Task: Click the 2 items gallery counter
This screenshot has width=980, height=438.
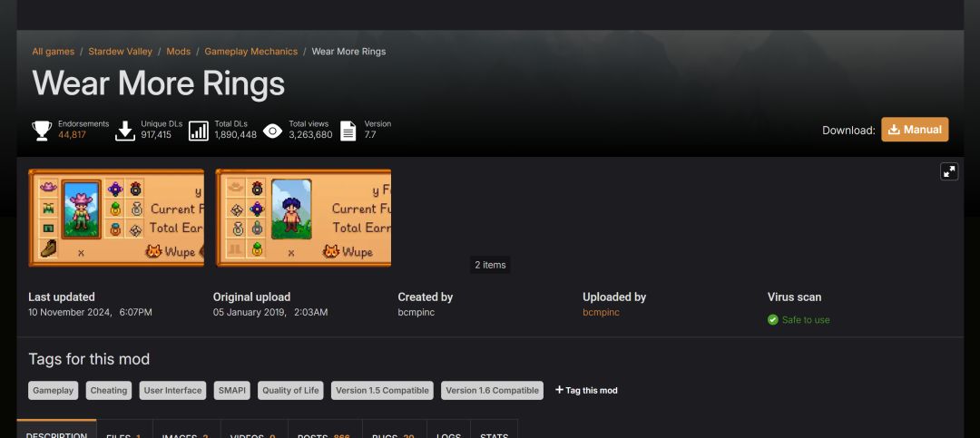Action: click(x=490, y=265)
